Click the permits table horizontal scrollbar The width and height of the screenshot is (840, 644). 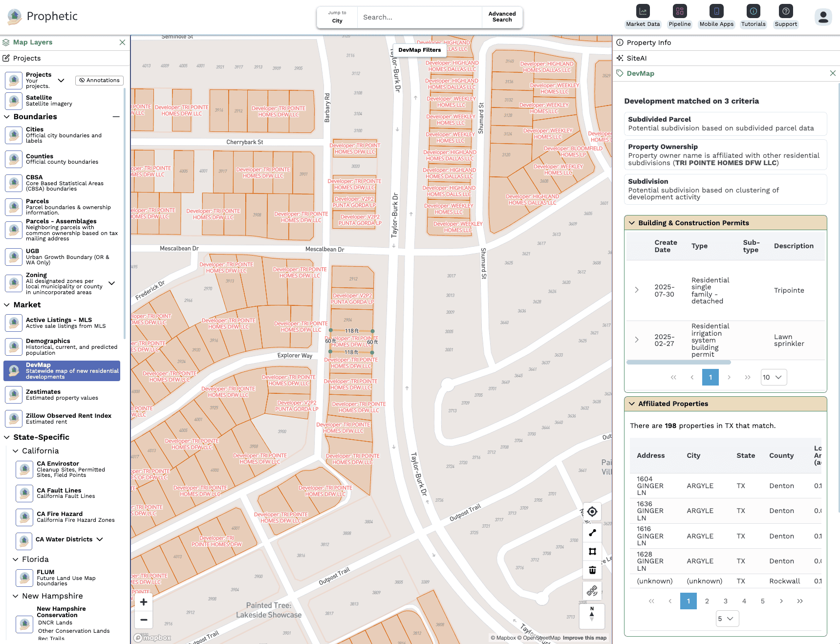(x=678, y=362)
